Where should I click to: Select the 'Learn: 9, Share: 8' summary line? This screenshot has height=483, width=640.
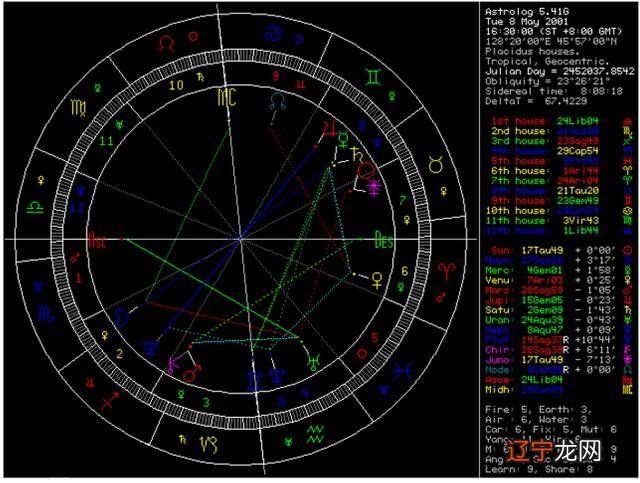pos(539,470)
